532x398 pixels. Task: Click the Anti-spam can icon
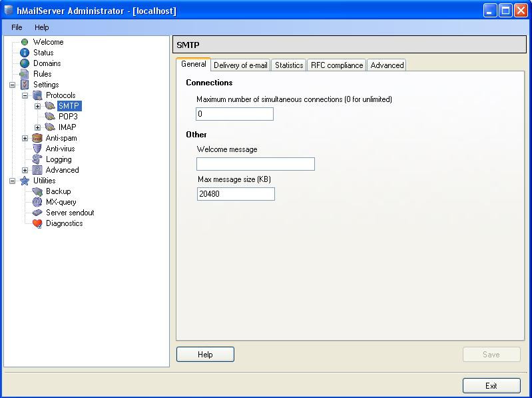pos(37,138)
